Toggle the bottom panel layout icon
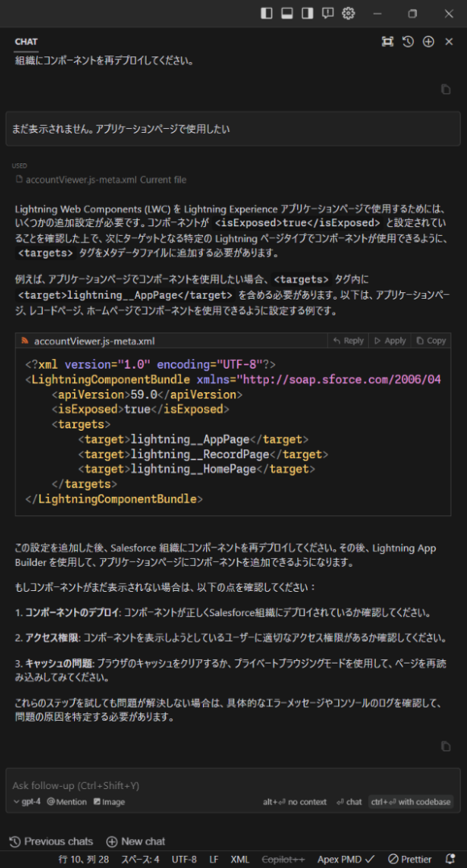 click(x=287, y=13)
